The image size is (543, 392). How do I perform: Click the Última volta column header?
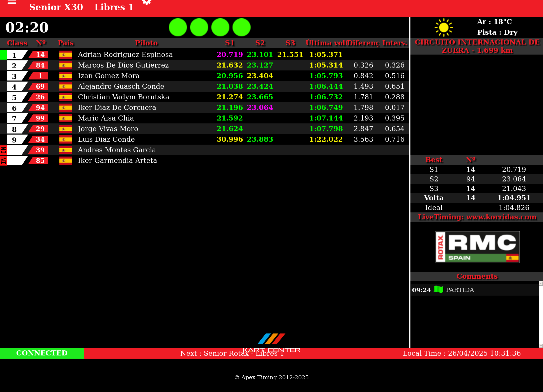point(326,43)
